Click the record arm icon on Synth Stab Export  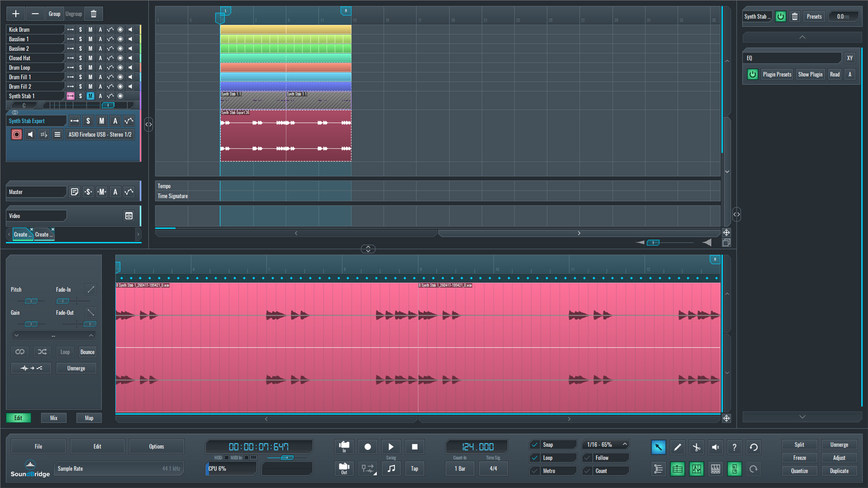tap(17, 134)
